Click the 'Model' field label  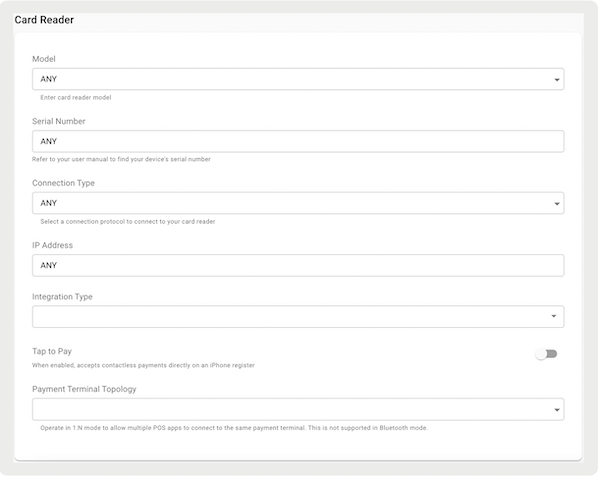tap(44, 59)
